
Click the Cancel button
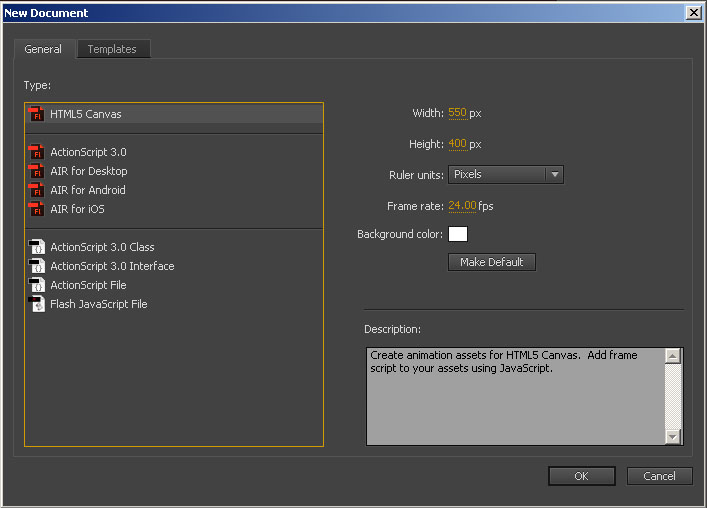point(659,476)
